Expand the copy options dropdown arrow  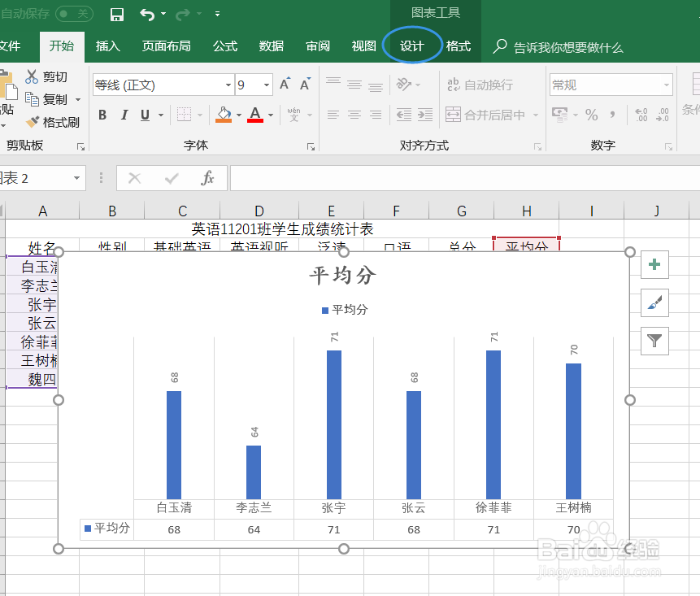[x=78, y=99]
